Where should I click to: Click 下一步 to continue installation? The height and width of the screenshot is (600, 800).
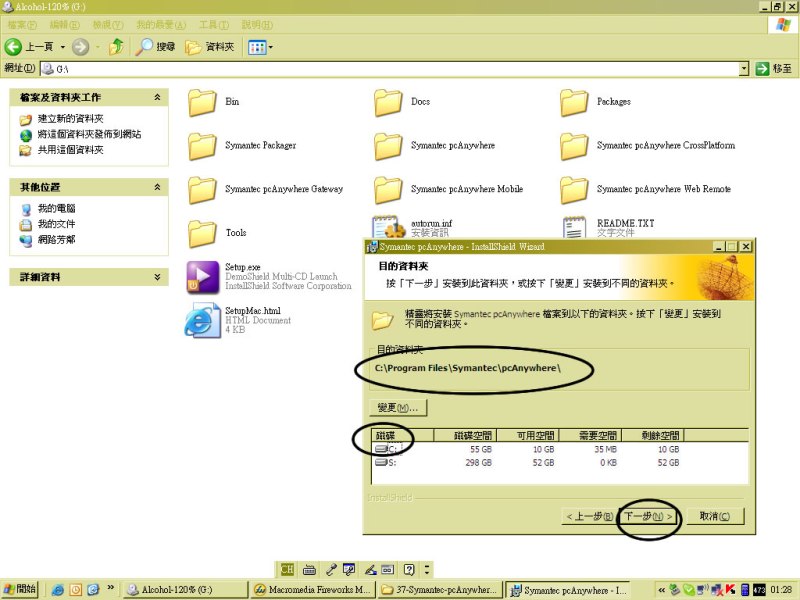coord(648,516)
